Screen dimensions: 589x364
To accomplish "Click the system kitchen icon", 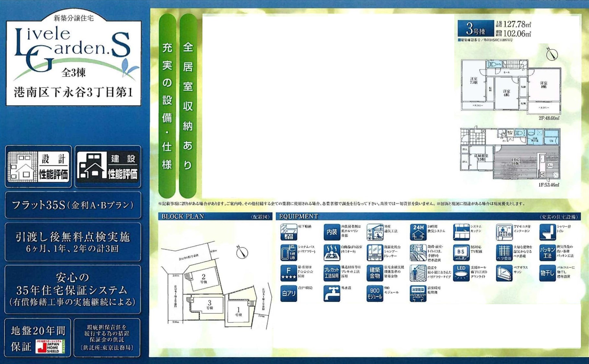I will coord(461,232).
